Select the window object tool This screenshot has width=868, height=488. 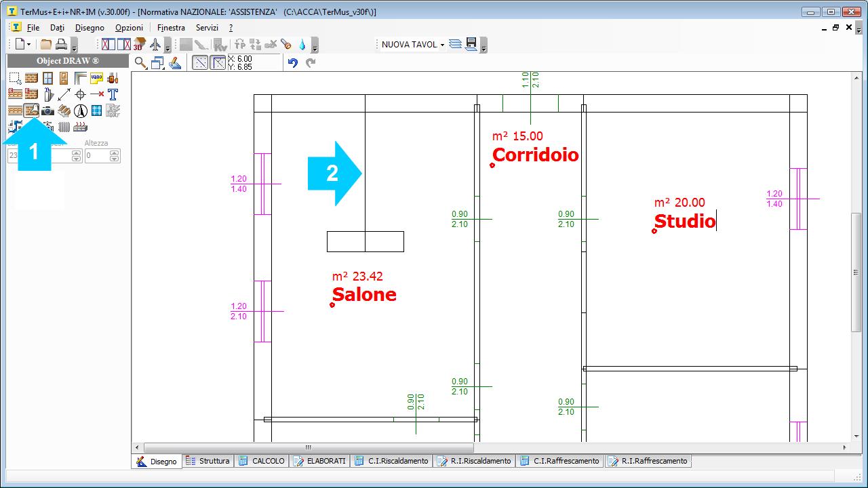(x=47, y=78)
